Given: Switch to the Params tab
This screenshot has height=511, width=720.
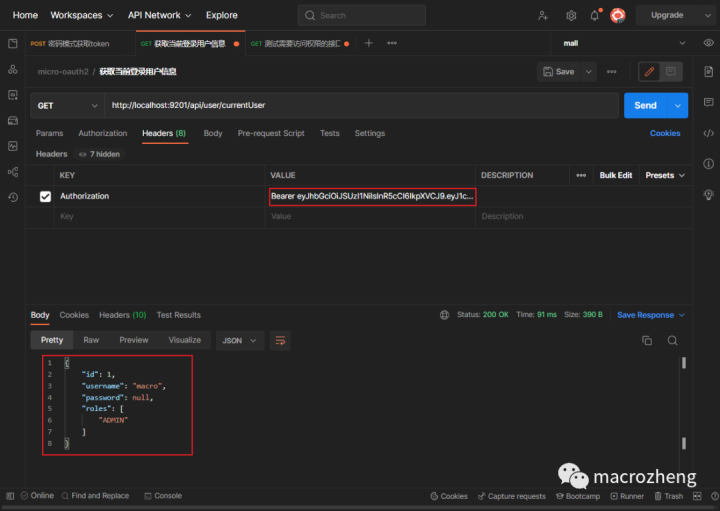Looking at the screenshot, I should pos(49,133).
